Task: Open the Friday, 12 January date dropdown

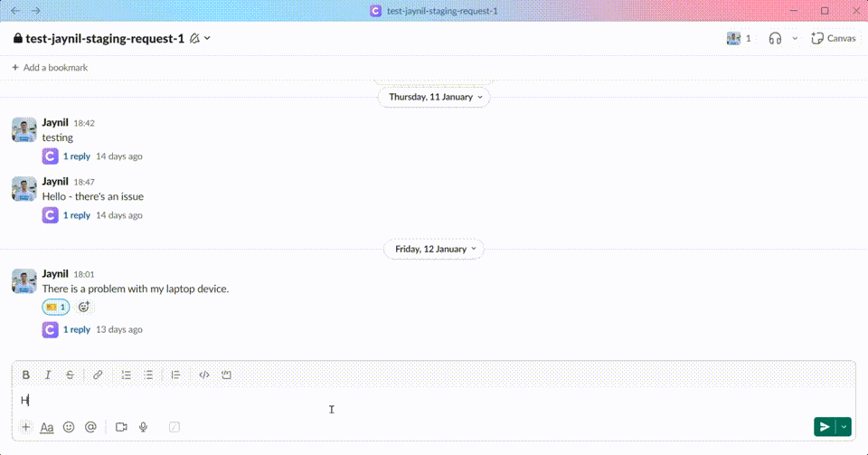Action: 434,249
